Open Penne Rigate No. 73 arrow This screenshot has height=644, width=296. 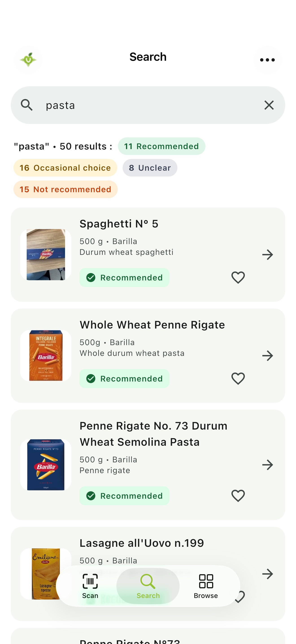(268, 465)
